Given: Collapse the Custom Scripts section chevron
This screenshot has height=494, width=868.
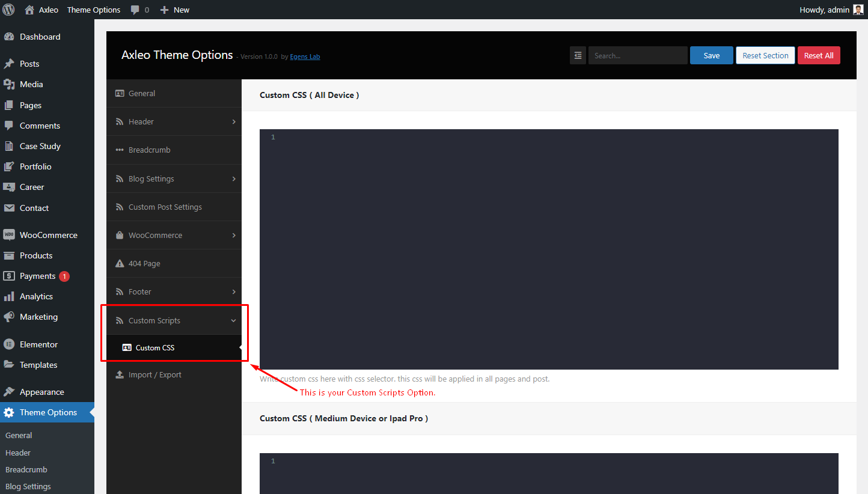Looking at the screenshot, I should pos(234,320).
